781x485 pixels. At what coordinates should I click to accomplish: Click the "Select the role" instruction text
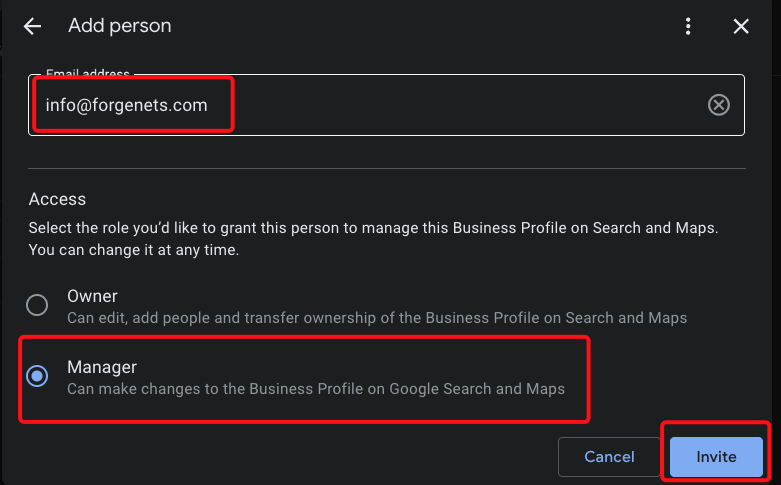(x=374, y=228)
